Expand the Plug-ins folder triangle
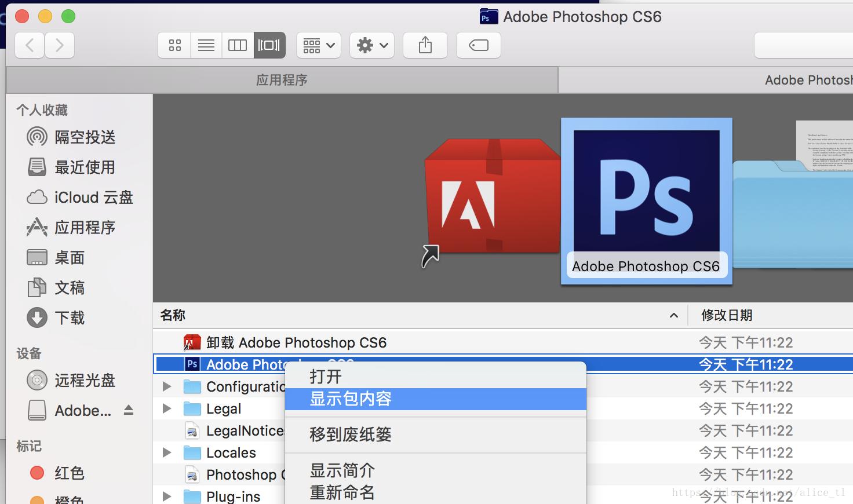Viewport: 853px width, 504px height. click(167, 496)
